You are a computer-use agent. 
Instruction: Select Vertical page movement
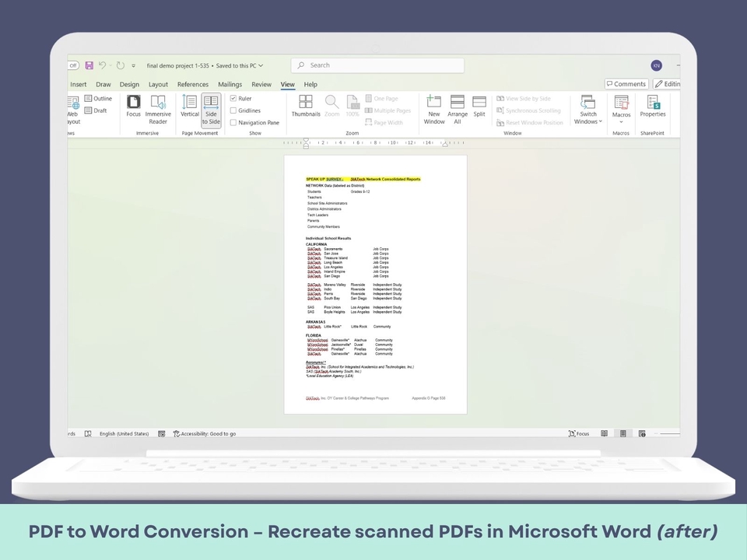[190, 107]
